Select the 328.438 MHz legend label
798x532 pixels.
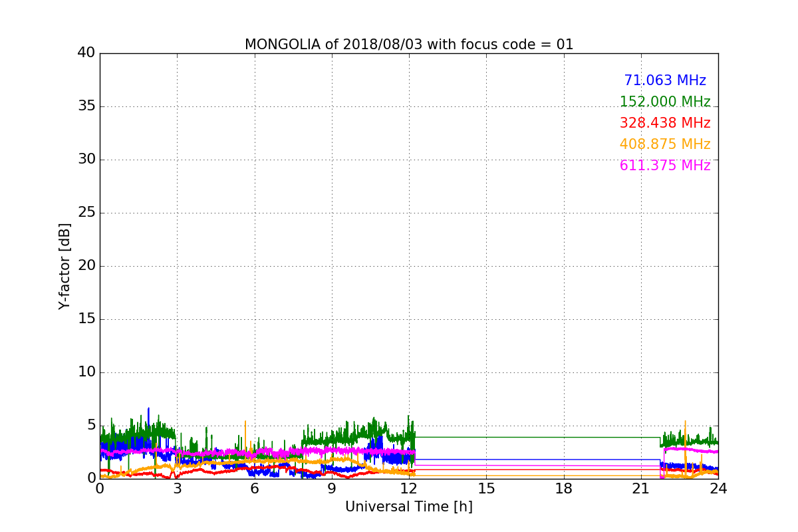click(665, 123)
